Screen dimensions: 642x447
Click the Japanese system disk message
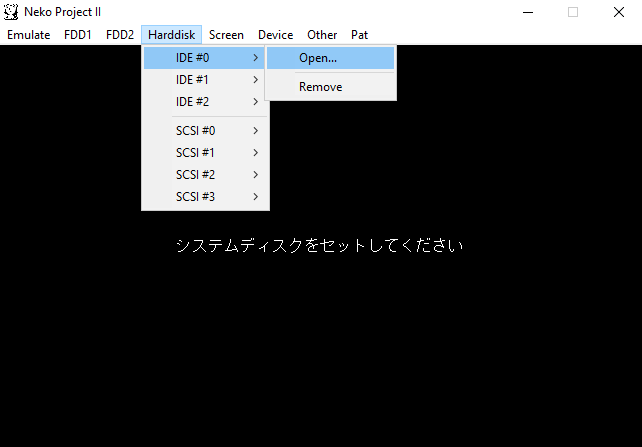tap(319, 246)
